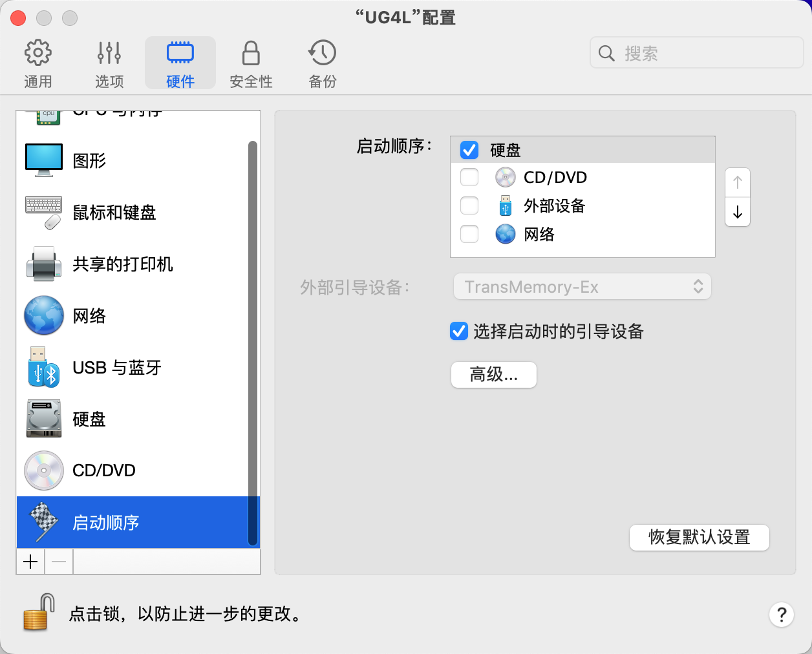Enable 外部设备 boot order checkbox
Image resolution: width=812 pixels, height=654 pixels.
[469, 206]
